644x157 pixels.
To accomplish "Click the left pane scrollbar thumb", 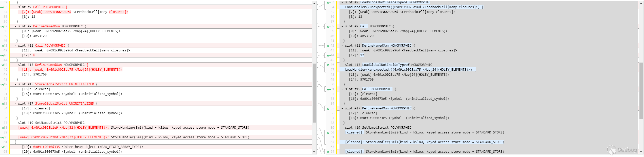I will tap(314, 93).
